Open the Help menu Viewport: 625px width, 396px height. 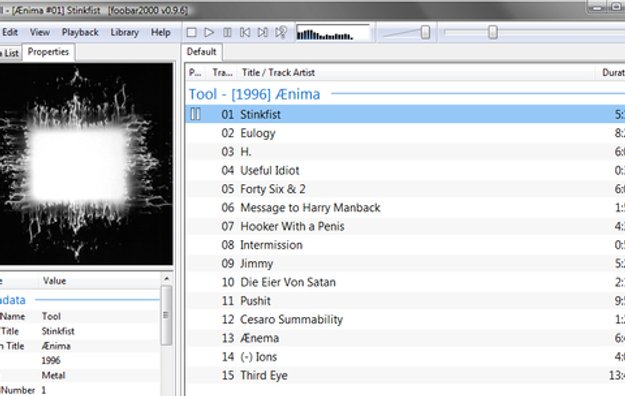tap(161, 32)
